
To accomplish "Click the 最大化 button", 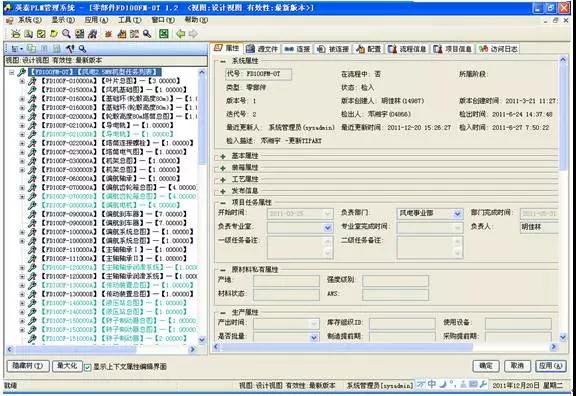I will click(67, 366).
